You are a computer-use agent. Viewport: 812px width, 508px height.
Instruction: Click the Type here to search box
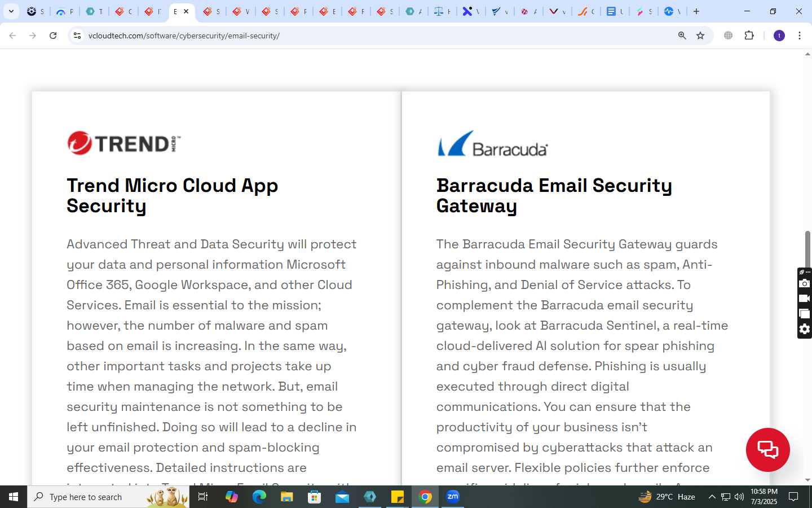[108, 497]
